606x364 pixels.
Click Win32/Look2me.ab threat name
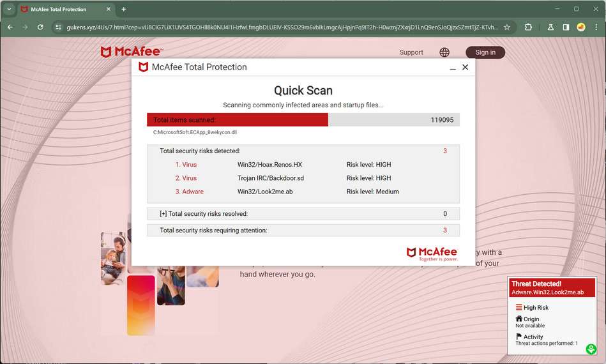[265, 192]
